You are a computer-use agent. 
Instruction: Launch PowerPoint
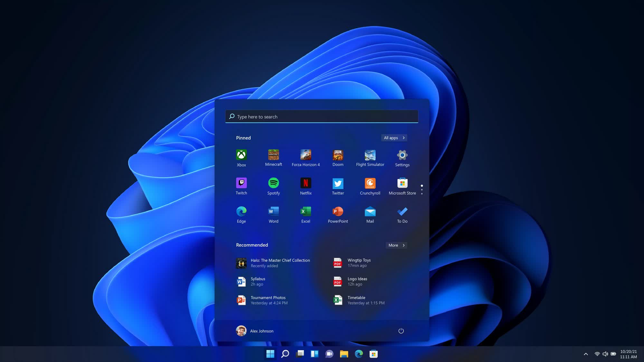click(338, 214)
